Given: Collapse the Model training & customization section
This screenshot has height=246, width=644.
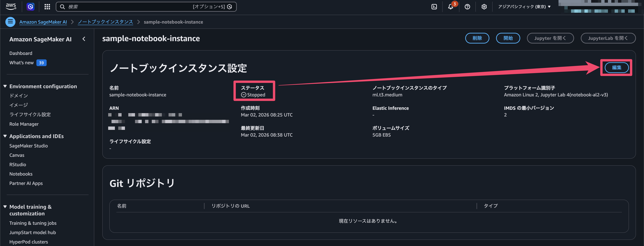Looking at the screenshot, I should tap(5, 207).
